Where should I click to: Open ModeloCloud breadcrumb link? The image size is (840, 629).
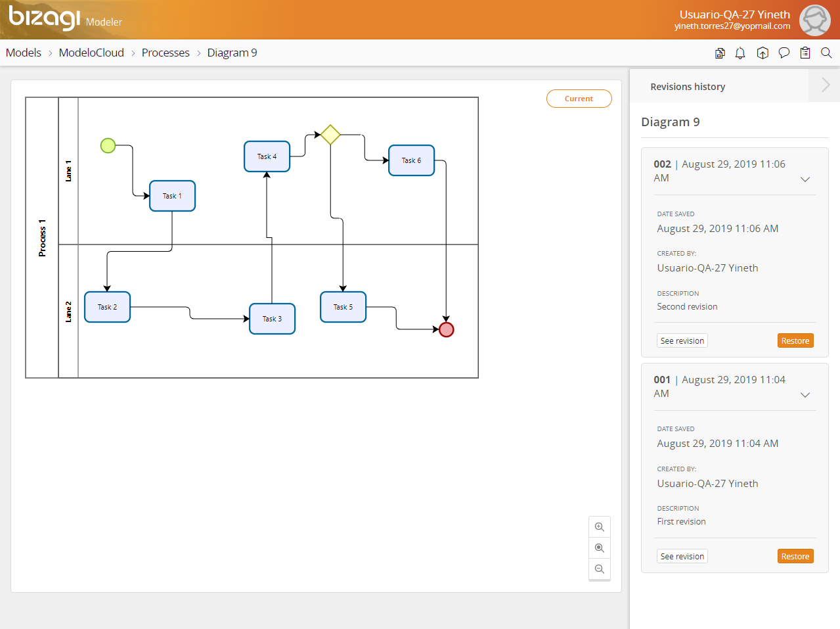[x=91, y=53]
